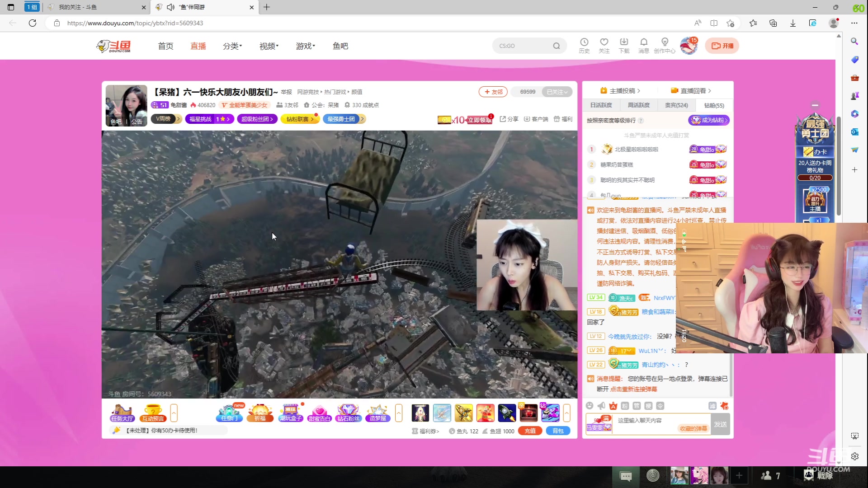
Task: Select the 周活跃度 ranking tab
Action: (x=638, y=105)
